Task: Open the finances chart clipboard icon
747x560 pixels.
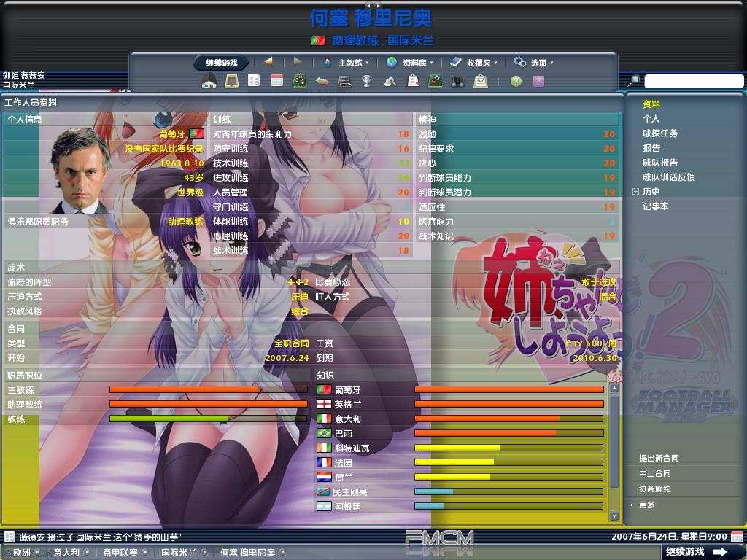Action: [x=481, y=82]
